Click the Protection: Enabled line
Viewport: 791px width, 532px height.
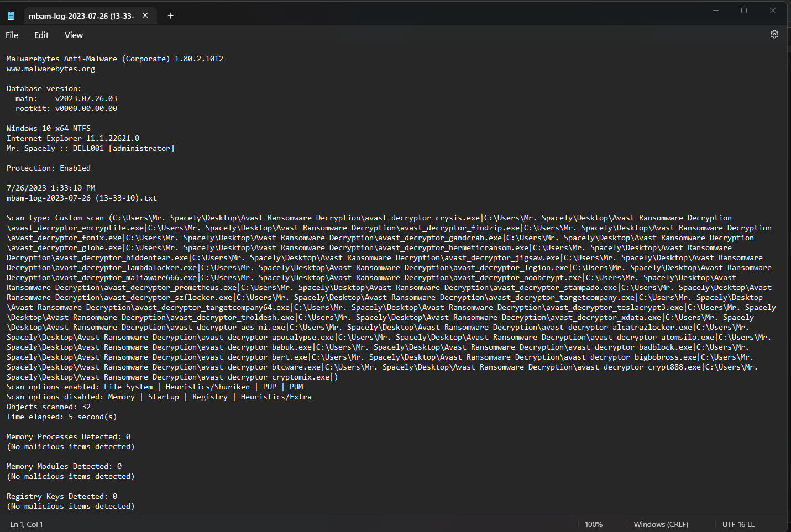coord(49,168)
